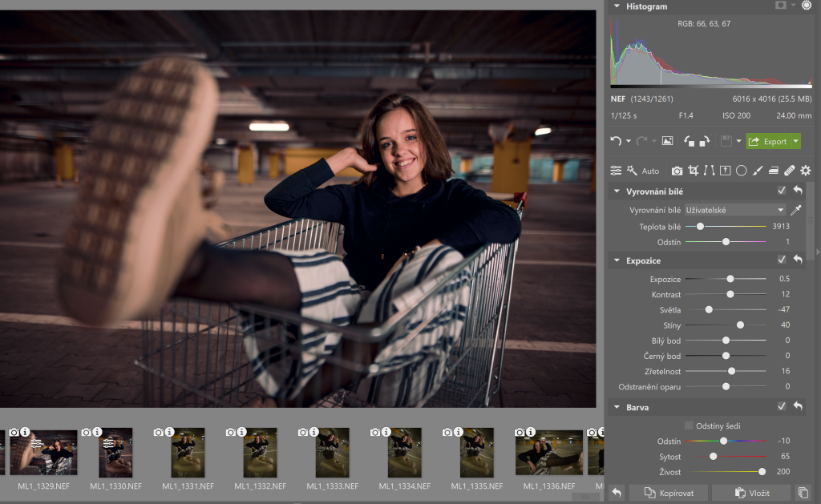
Task: Open the develop settings gear icon
Action: [x=805, y=171]
